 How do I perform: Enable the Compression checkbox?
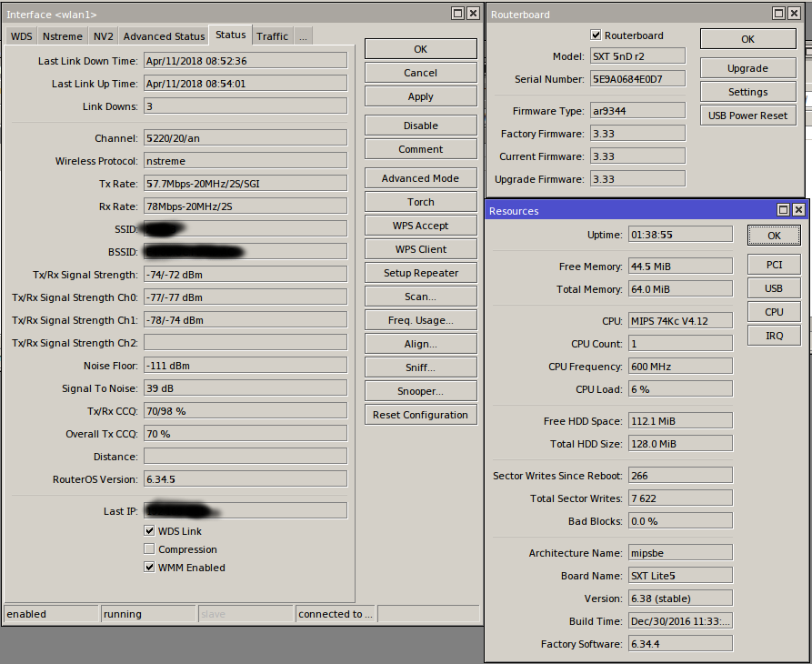tap(149, 549)
